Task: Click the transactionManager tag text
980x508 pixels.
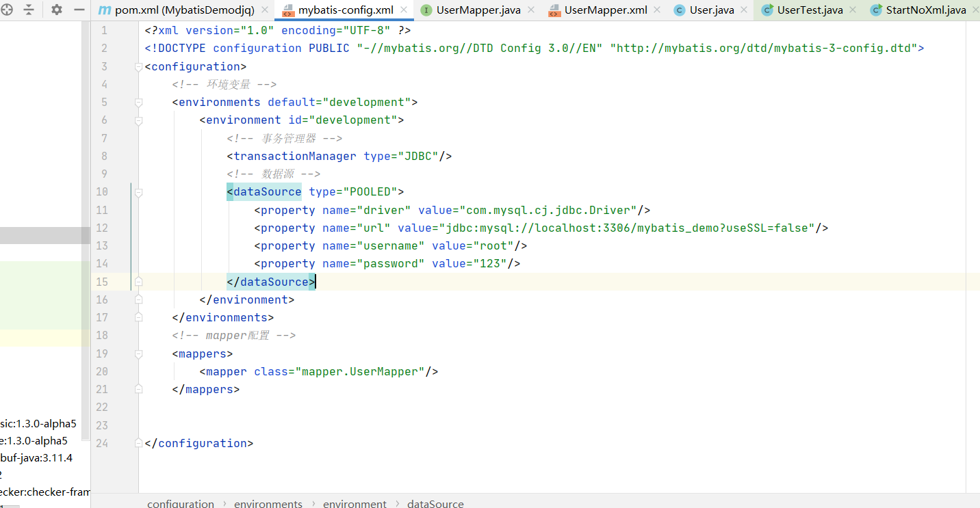Action: [x=295, y=156]
